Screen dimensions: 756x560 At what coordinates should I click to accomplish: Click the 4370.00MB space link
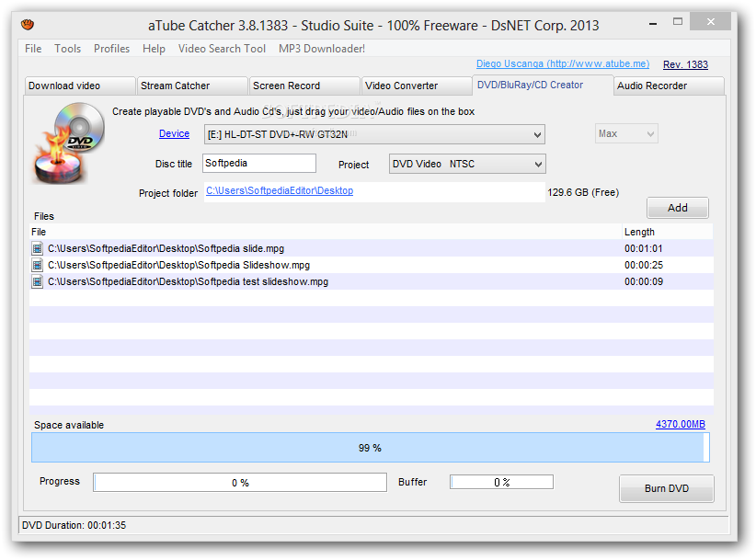click(681, 424)
